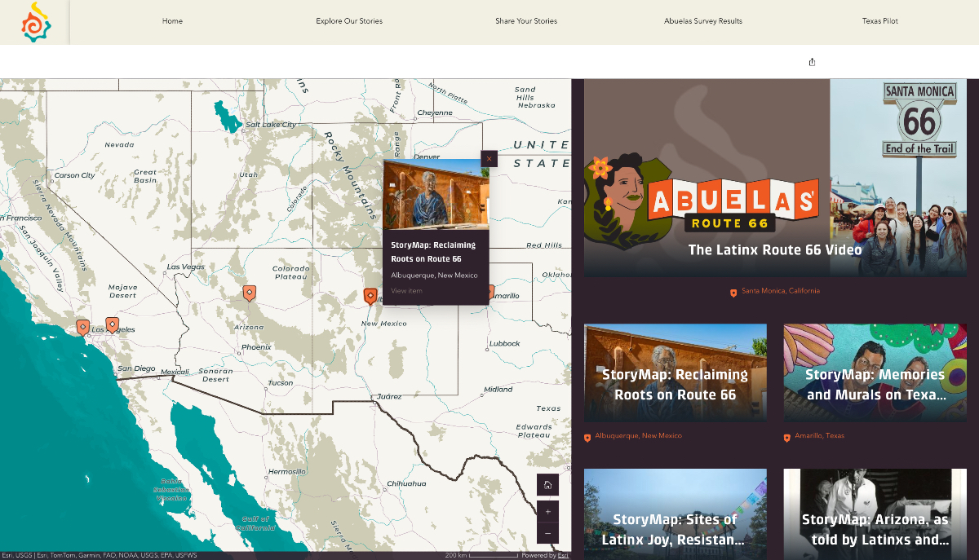The height and width of the screenshot is (560, 979).
Task: Open Explore Our Stories menu
Action: [349, 21]
